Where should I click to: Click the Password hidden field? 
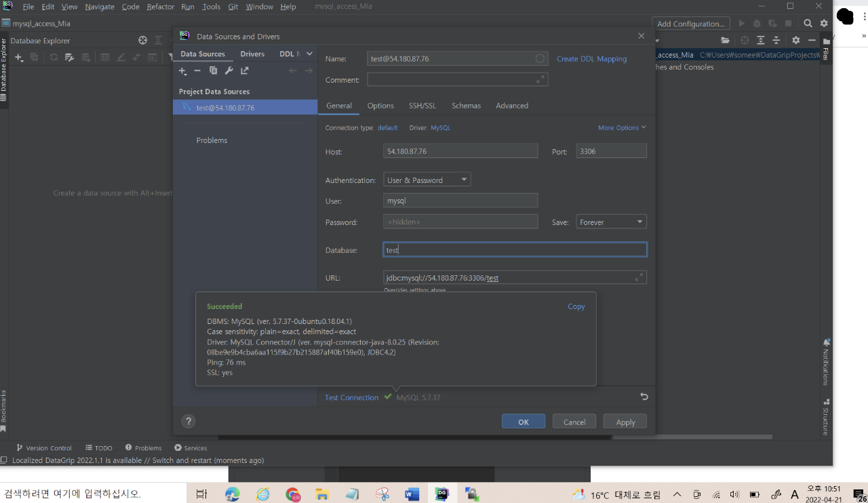click(460, 222)
